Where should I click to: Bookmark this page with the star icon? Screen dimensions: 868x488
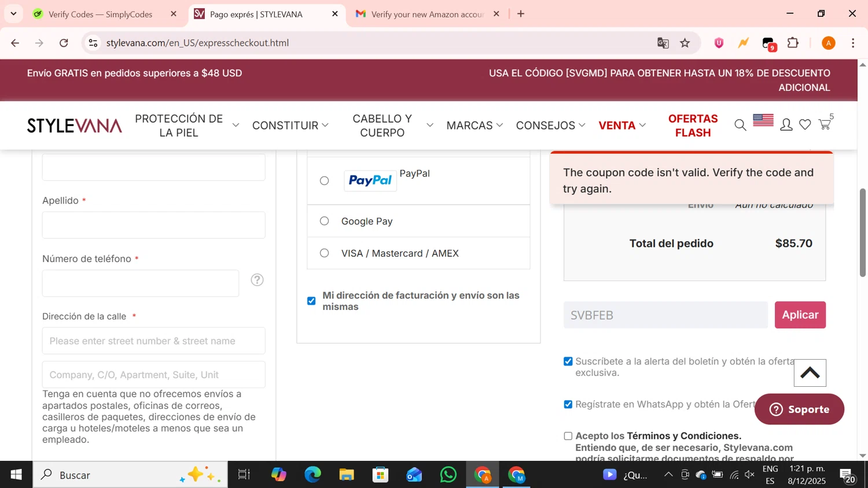[x=685, y=43]
